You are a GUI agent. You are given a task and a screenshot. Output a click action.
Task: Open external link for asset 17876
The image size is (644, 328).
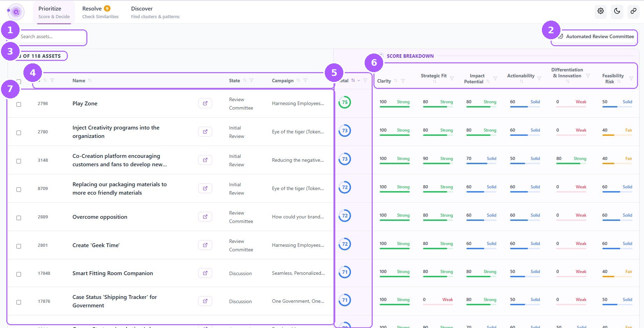pyautogui.click(x=205, y=301)
